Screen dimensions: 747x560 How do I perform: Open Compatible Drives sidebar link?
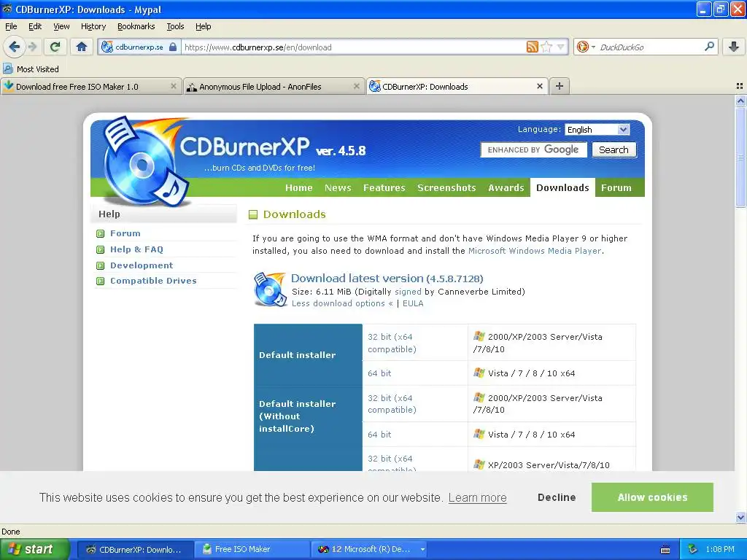153,281
